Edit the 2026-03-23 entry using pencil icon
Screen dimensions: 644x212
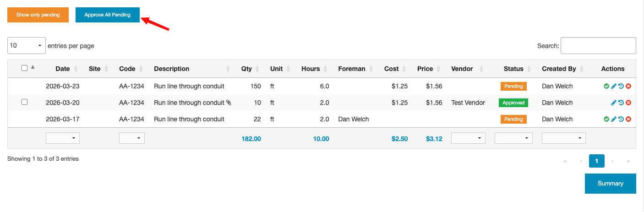[614, 86]
